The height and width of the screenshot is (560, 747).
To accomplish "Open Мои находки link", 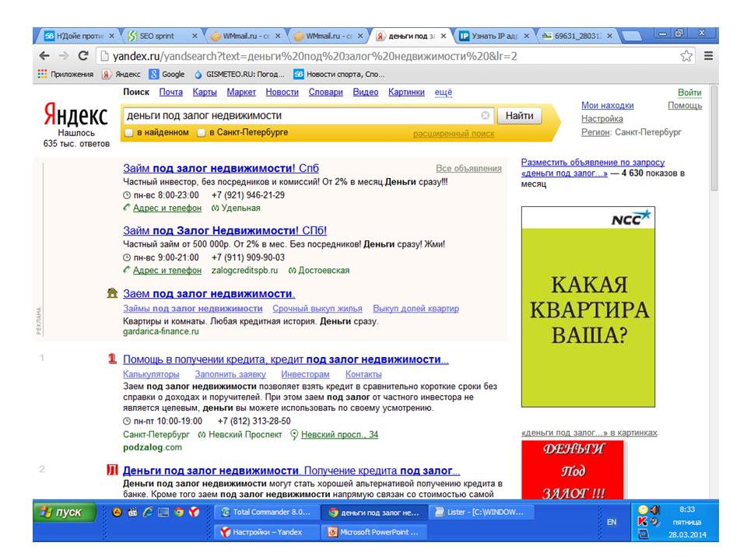I will [608, 105].
